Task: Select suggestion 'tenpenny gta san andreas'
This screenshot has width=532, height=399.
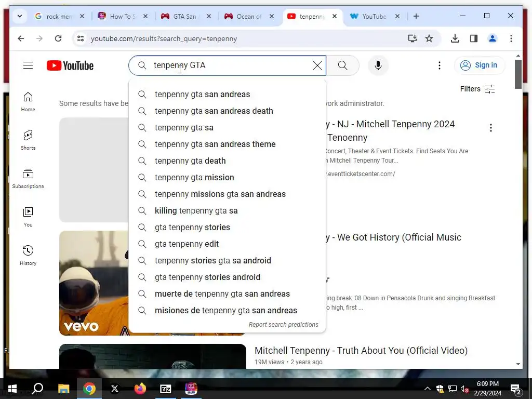Action: tap(228, 95)
